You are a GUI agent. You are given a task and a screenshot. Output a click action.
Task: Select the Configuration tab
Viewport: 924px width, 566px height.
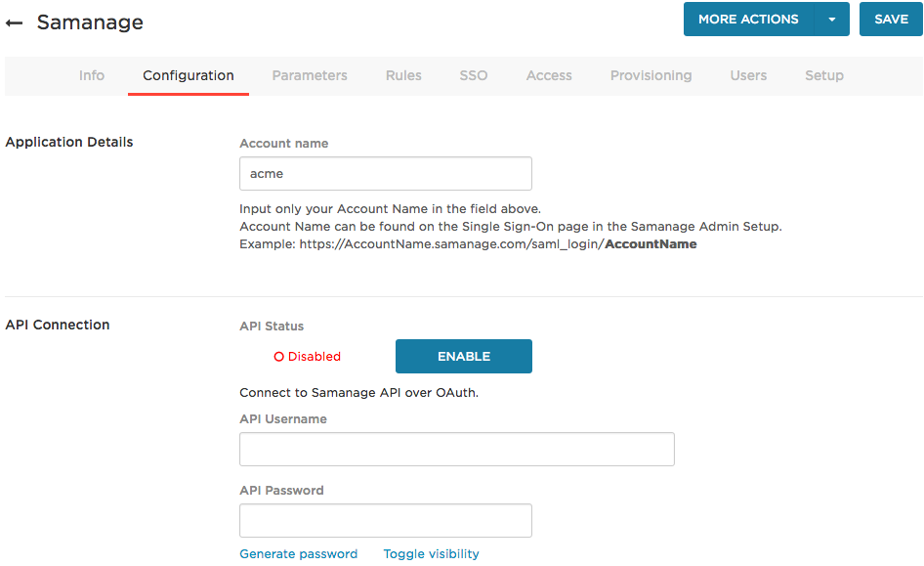[x=188, y=75]
